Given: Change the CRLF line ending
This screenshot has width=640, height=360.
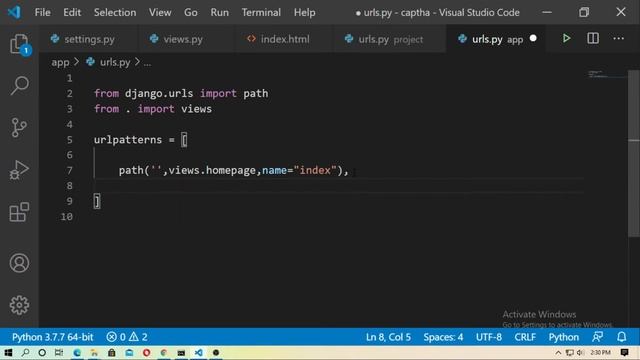Looking at the screenshot, I should tap(525, 337).
